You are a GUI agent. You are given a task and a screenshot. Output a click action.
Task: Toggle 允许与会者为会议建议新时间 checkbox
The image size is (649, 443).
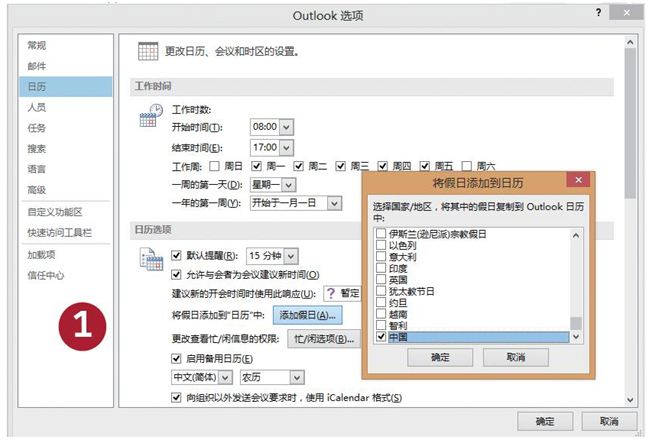click(176, 274)
